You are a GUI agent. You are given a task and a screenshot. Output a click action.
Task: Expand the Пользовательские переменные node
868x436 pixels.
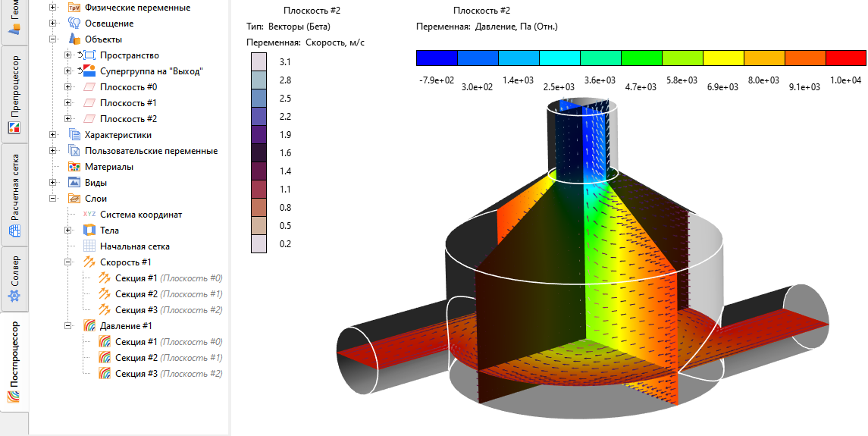tap(53, 151)
